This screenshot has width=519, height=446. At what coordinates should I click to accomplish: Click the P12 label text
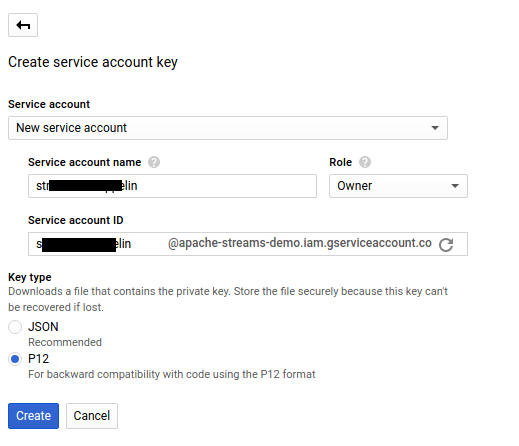39,359
